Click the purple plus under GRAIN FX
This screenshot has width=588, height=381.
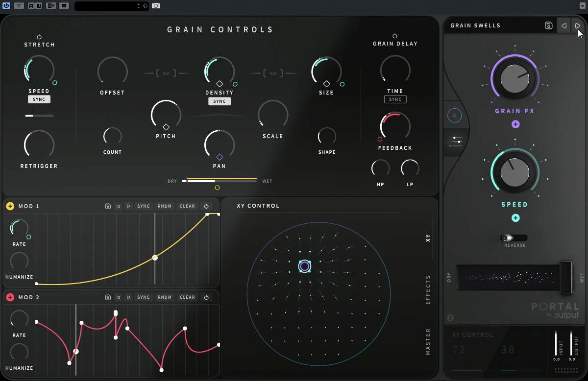515,124
